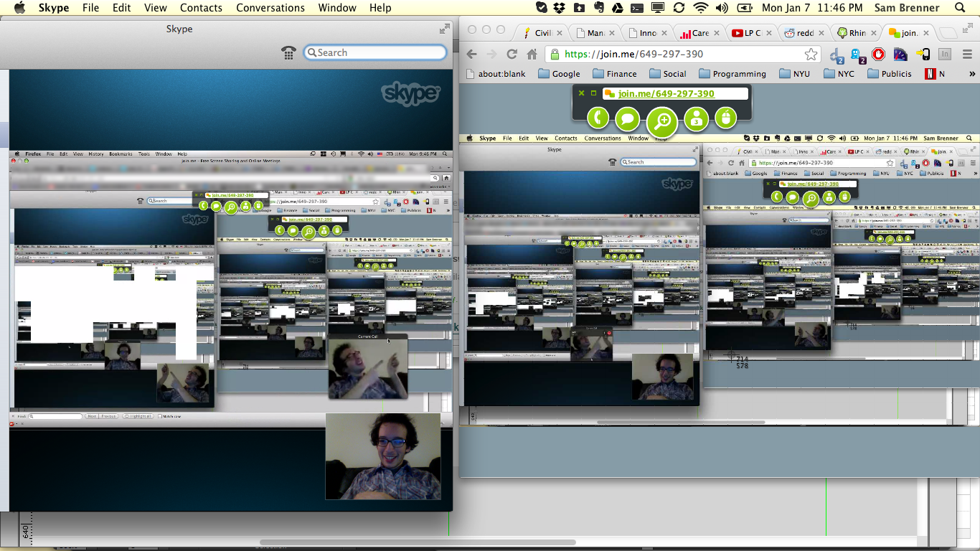Switch to the 'Civil' Chrome tab
Screen dimensions: 980x551
(542, 32)
